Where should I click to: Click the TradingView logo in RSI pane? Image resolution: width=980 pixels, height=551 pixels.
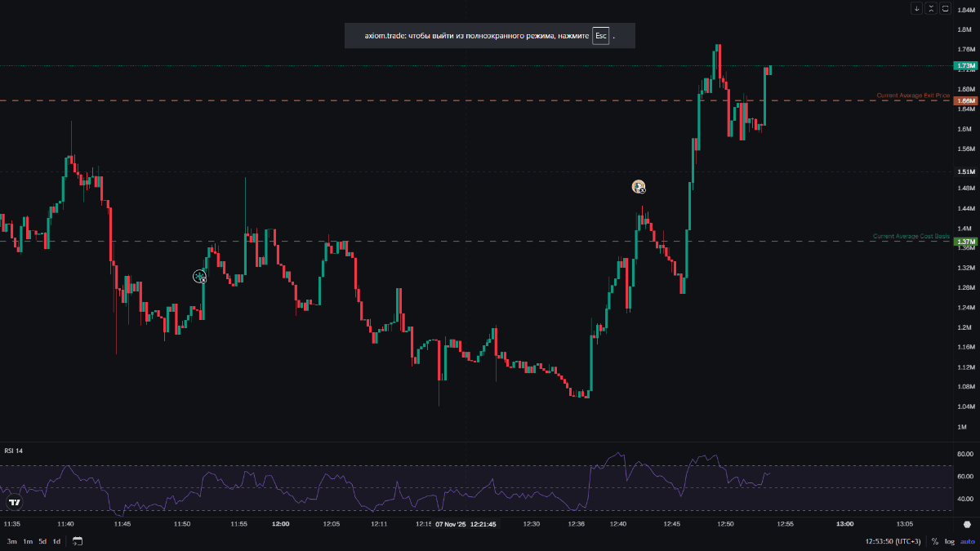(13, 503)
